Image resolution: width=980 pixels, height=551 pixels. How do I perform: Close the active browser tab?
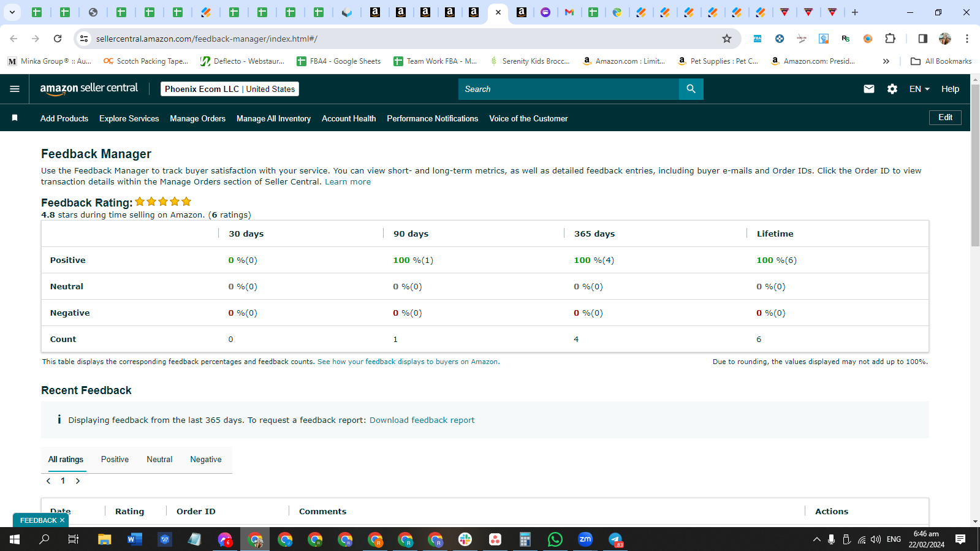[x=498, y=12]
